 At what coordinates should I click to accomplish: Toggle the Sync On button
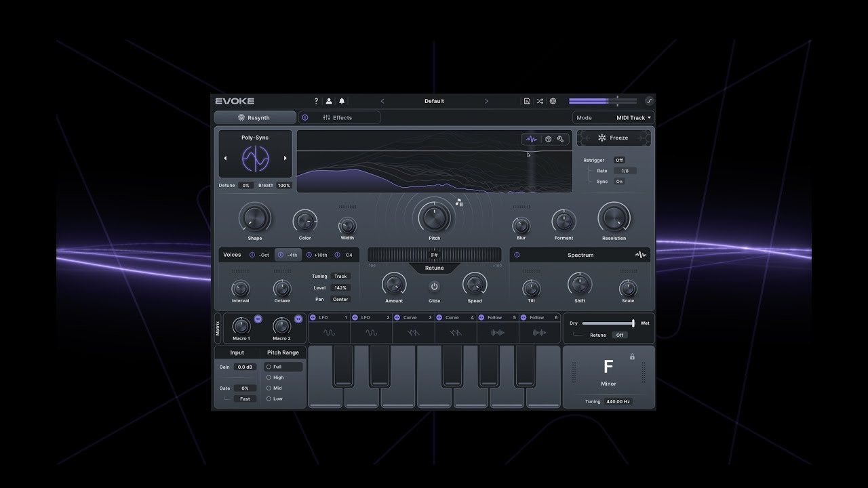619,182
